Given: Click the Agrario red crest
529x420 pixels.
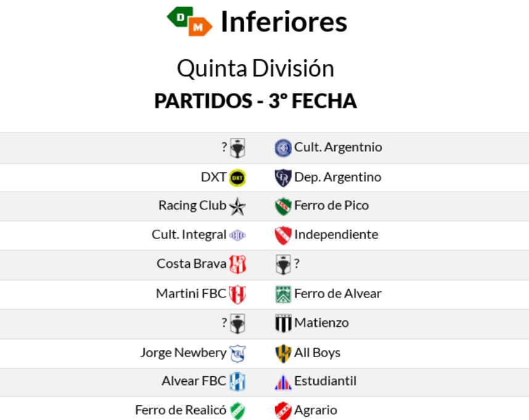Looking at the screenshot, I should coord(283,411).
